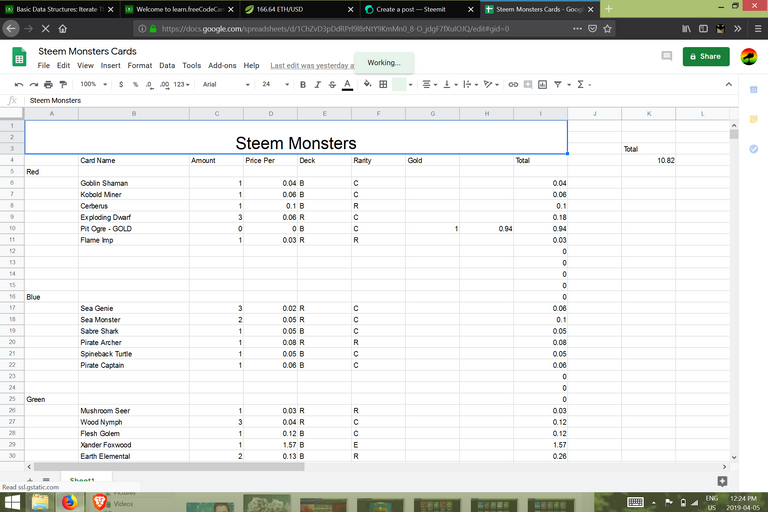Viewport: 768px width, 512px height.
Task: Toggle italic formatting
Action: tap(317, 84)
